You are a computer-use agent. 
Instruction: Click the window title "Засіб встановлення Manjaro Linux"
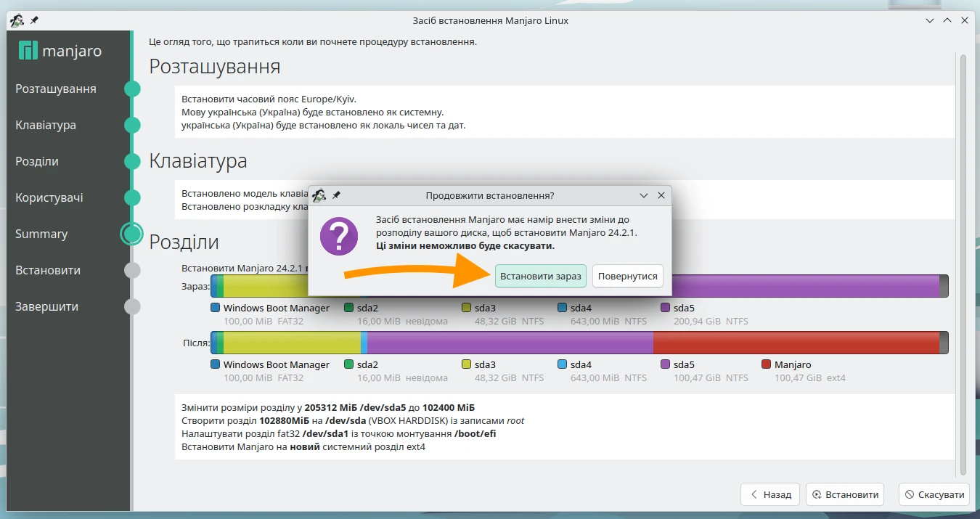[490, 21]
